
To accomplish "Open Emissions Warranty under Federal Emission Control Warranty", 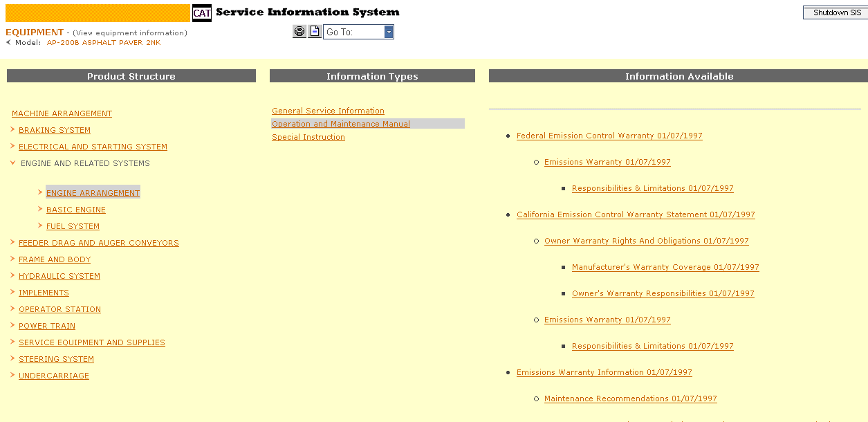I will [x=607, y=162].
